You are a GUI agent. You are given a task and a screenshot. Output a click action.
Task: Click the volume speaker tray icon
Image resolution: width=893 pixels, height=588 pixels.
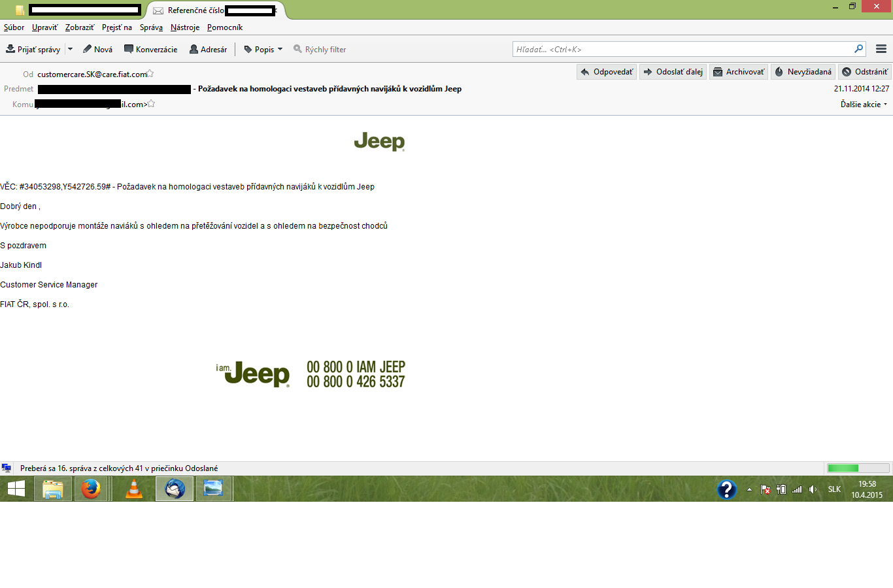(x=813, y=489)
